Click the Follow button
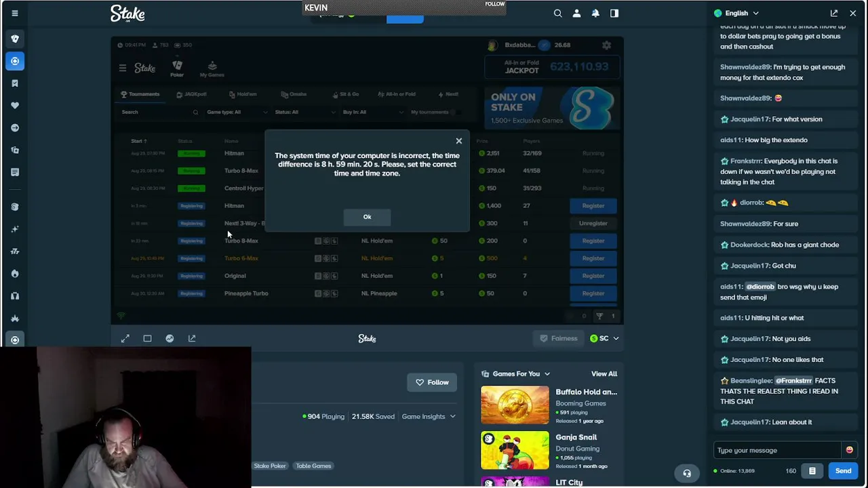 tap(432, 382)
